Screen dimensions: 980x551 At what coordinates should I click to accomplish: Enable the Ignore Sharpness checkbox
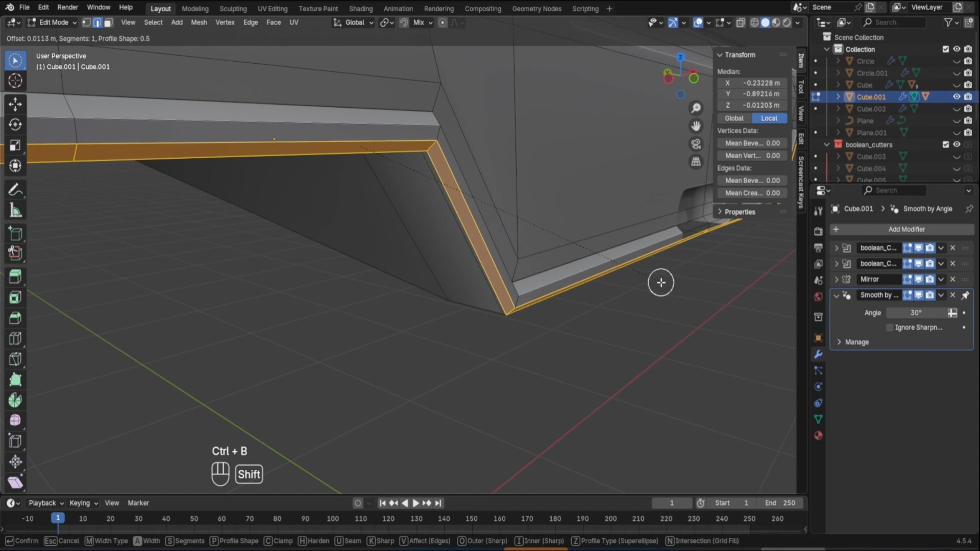(x=890, y=328)
